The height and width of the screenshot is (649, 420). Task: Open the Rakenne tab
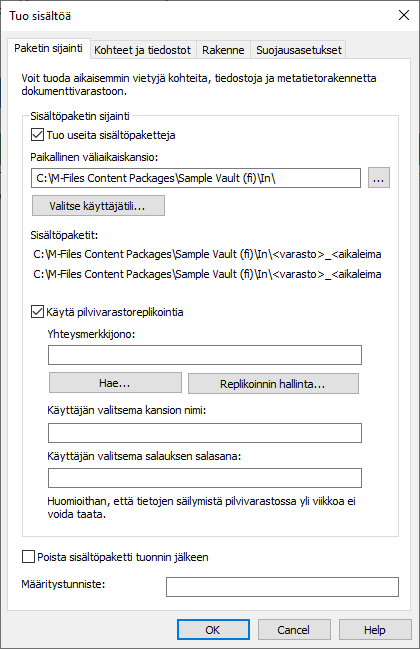[223, 50]
